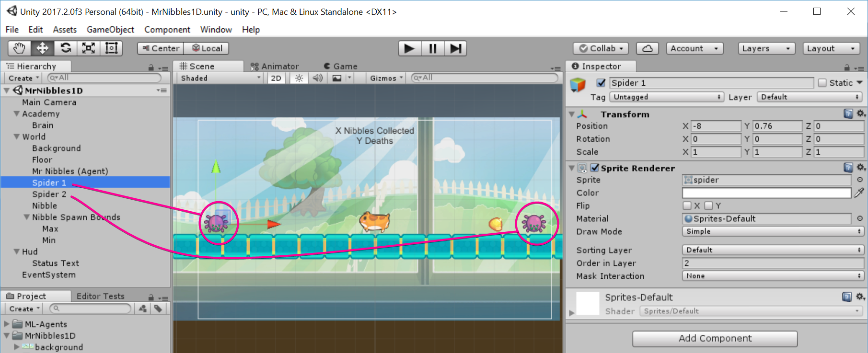This screenshot has width=868, height=353.
Task: Open the Tag dropdown showing Untagged
Action: [x=667, y=97]
